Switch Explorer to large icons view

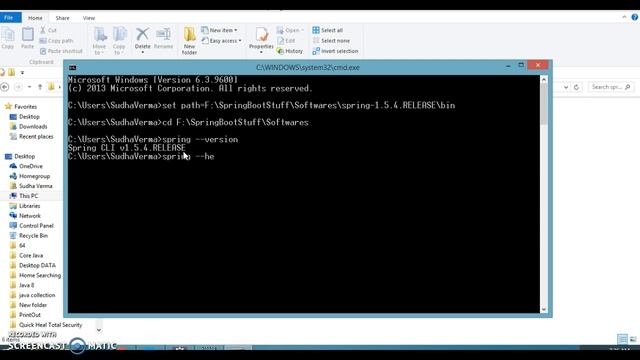tap(633, 339)
